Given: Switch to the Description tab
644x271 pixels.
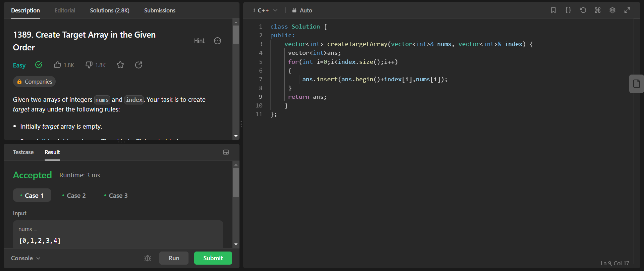Looking at the screenshot, I should pyautogui.click(x=25, y=10).
